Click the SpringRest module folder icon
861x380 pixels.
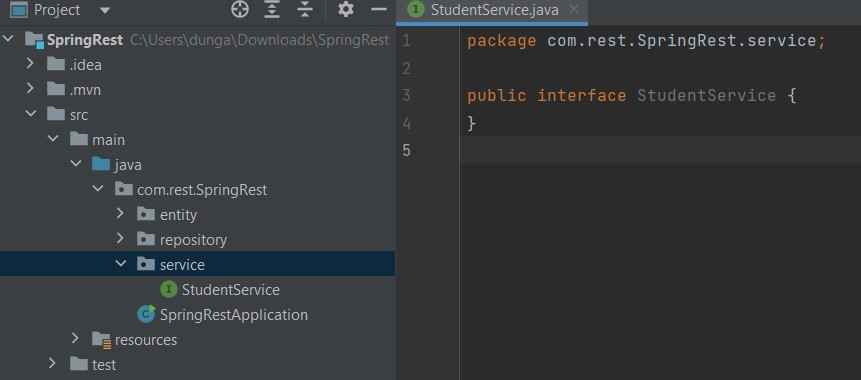(34, 40)
